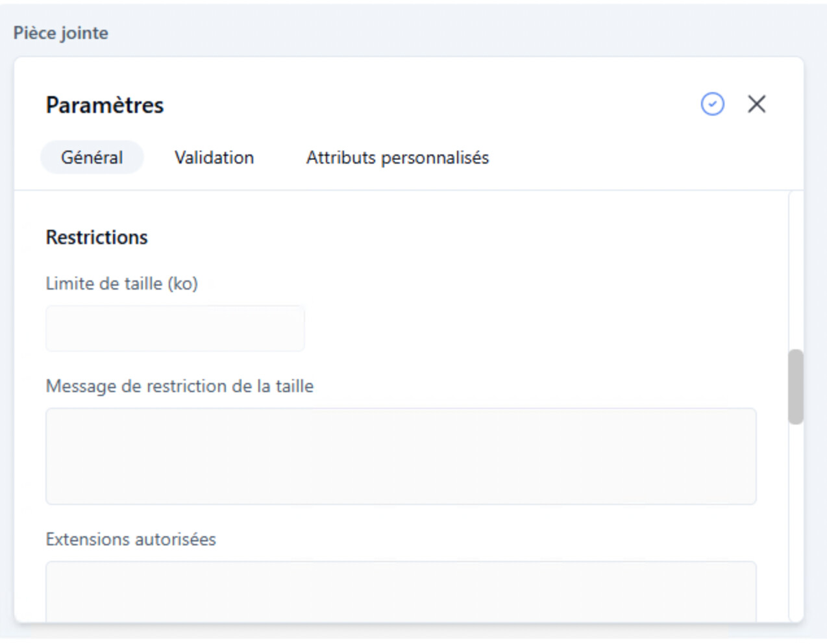Click the vertical scrollbar thumb

tap(795, 387)
